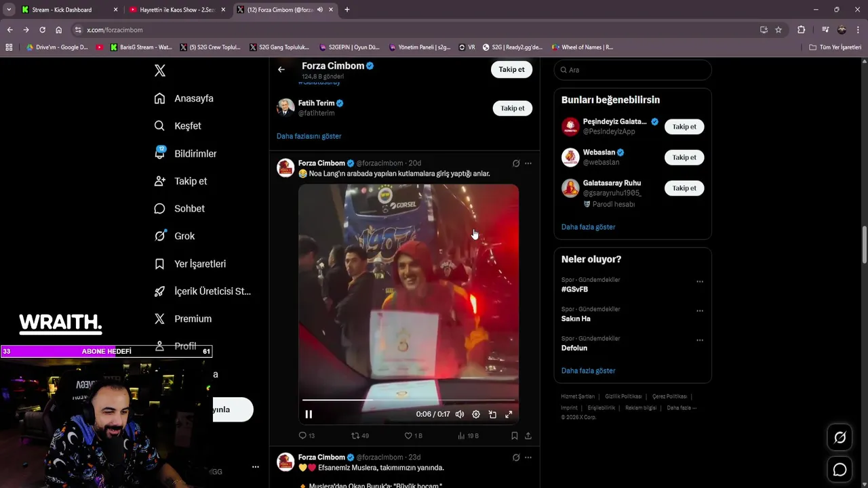Viewport: 868px width, 488px height.
Task: Open İçerik Üreticisi Stüdyosu item
Action: pos(203,291)
